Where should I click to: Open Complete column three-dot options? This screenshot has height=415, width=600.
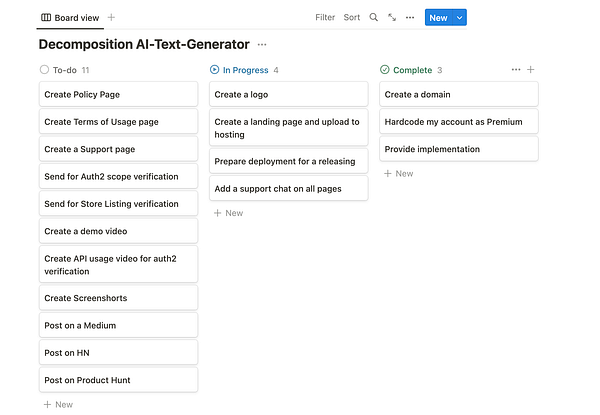(516, 70)
